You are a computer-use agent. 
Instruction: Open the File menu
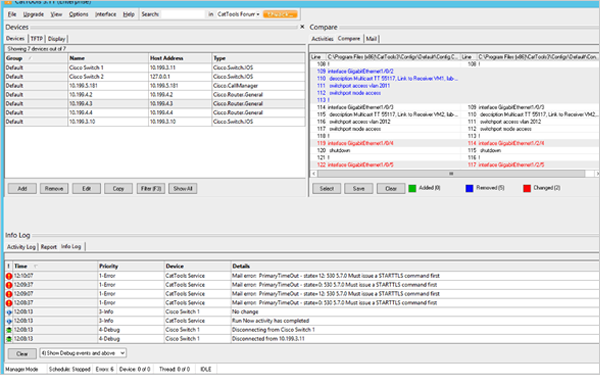[x=12, y=14]
